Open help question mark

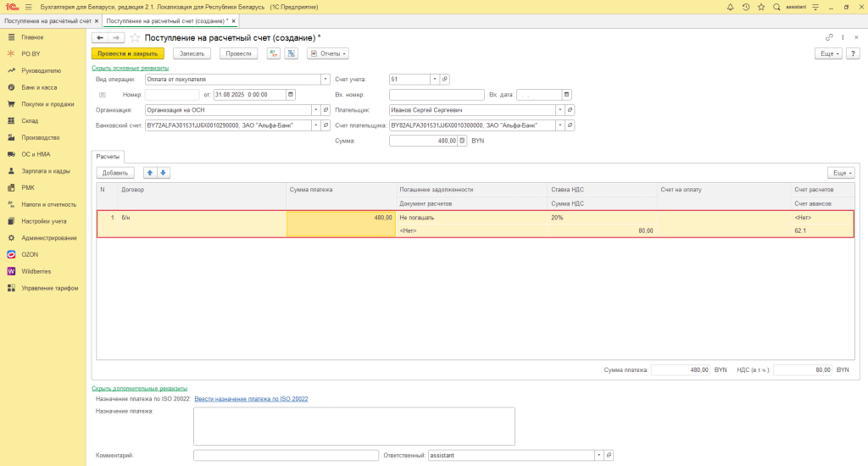point(853,53)
